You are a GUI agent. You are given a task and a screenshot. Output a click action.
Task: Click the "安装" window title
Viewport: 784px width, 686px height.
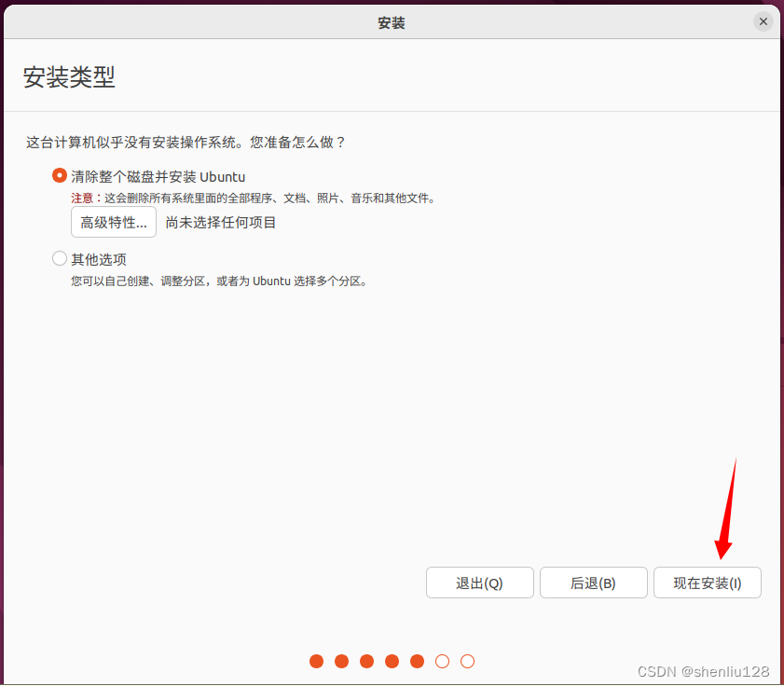[391, 23]
